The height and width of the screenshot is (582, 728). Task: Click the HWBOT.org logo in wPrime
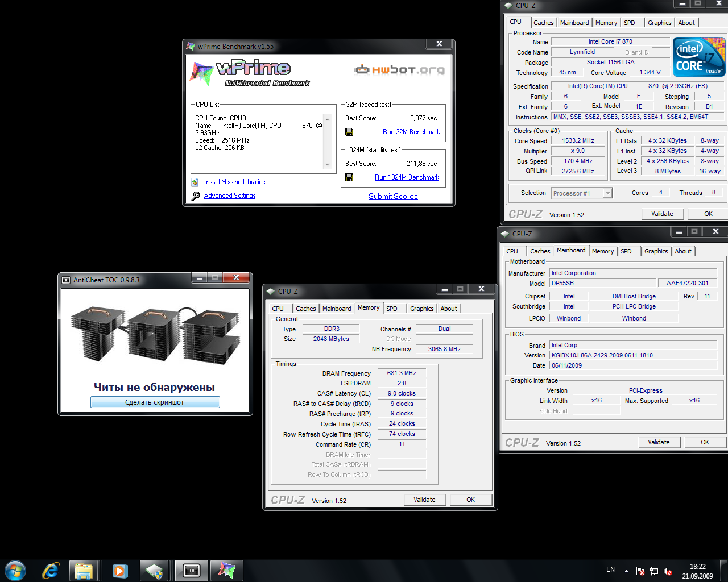[400, 70]
